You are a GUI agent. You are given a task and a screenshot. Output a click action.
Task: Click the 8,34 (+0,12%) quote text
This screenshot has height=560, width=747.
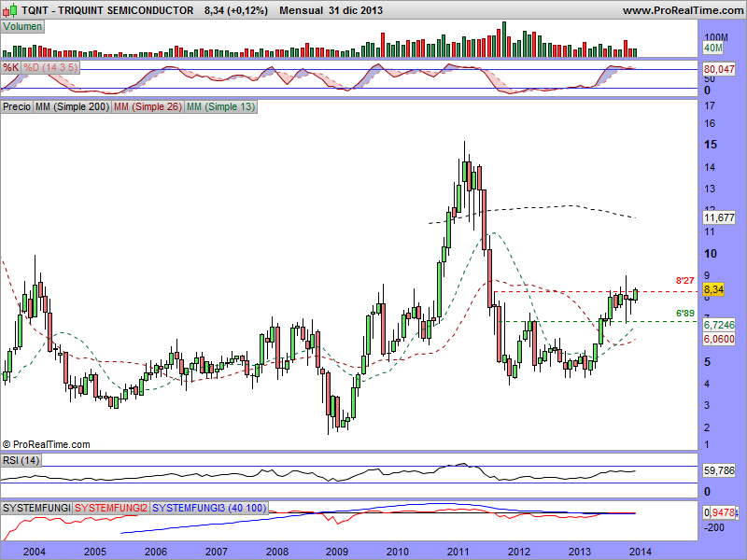click(236, 10)
